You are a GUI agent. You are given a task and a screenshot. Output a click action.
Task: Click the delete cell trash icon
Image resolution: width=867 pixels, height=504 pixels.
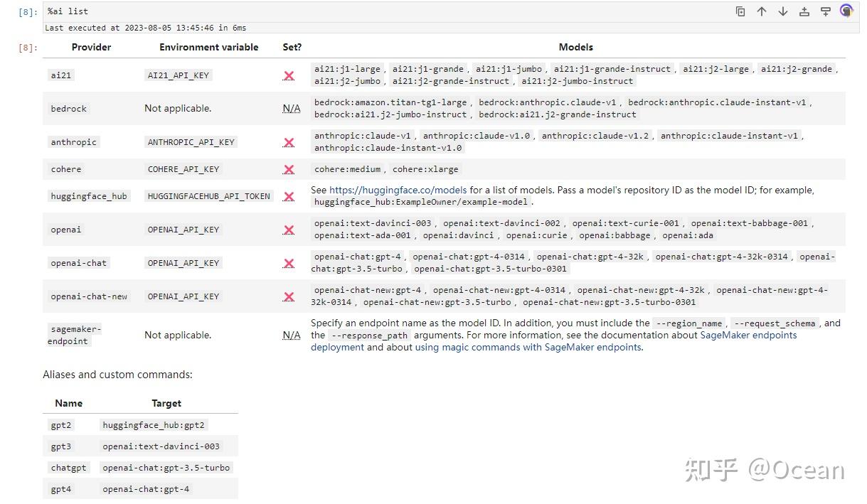pos(846,11)
